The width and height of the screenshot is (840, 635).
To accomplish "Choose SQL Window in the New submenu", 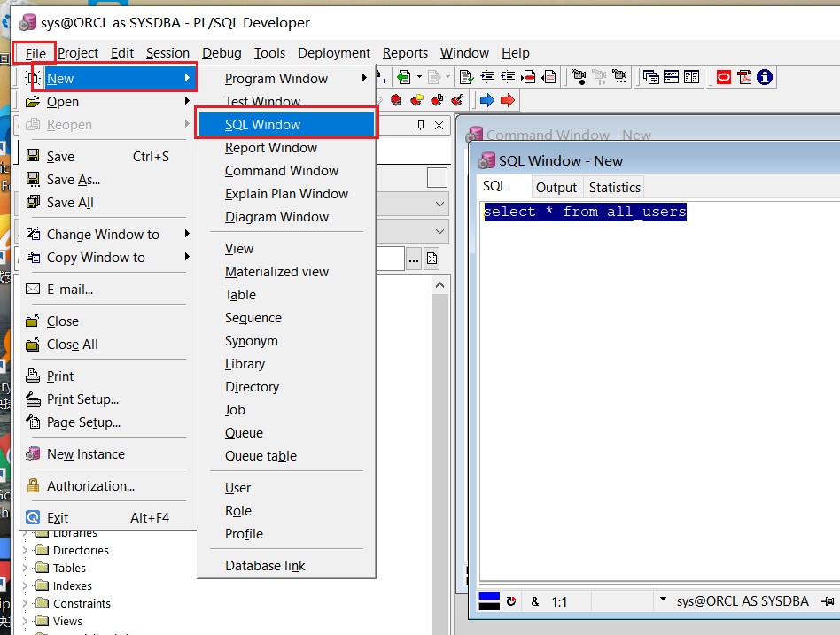I will tap(286, 124).
